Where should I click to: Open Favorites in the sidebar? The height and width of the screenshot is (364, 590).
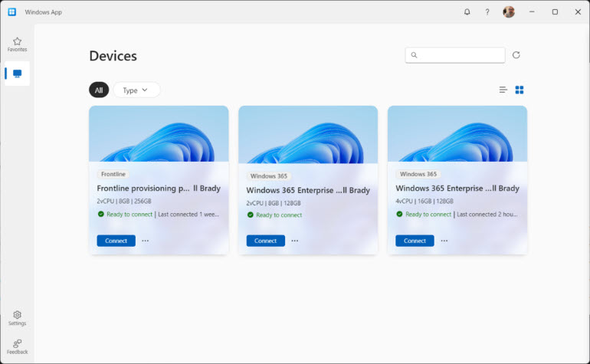[17, 44]
